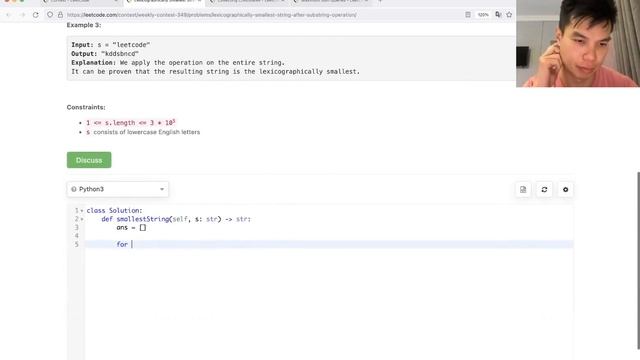Click the 'Output: "kddsbncd"' text
This screenshot has width=640, height=360.
point(105,53)
